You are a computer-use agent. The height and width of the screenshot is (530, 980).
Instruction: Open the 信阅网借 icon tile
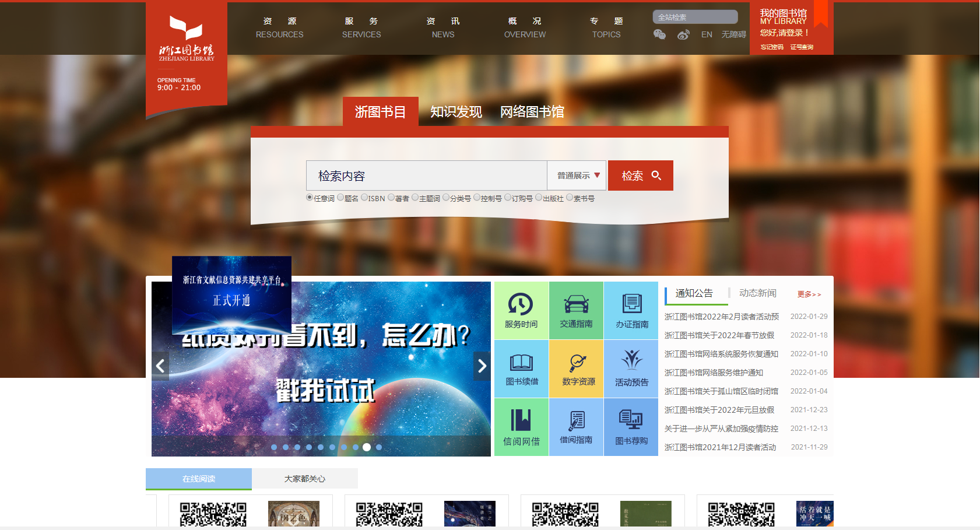click(x=521, y=427)
